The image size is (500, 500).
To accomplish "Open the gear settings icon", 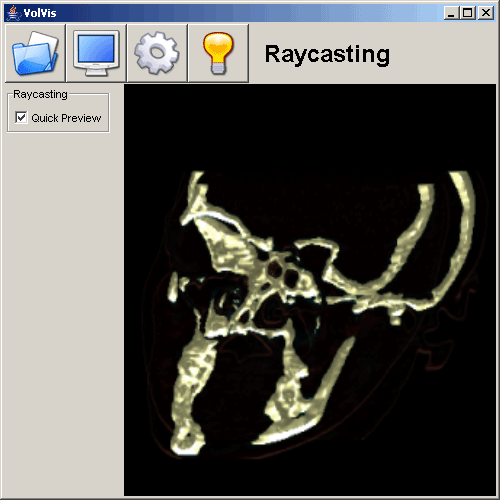I will [157, 53].
